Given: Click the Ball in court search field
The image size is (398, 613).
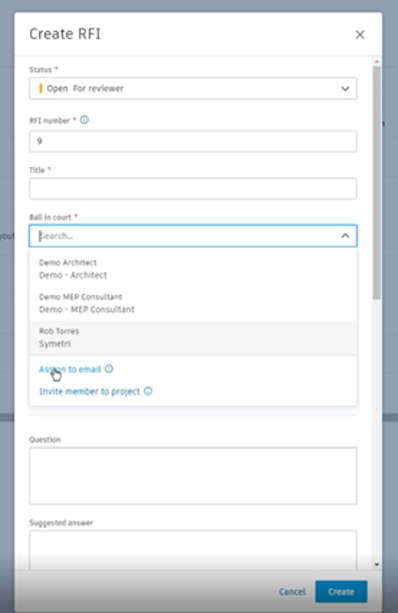Looking at the screenshot, I should (x=188, y=236).
